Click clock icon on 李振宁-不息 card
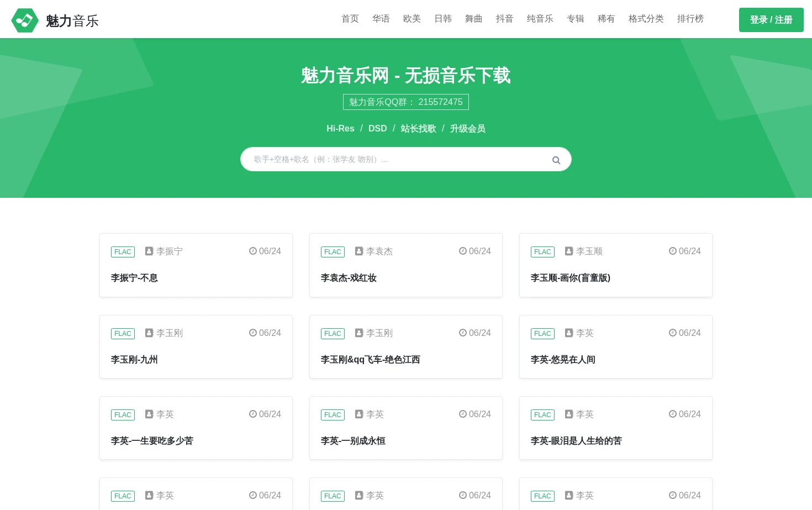 pyautogui.click(x=253, y=251)
